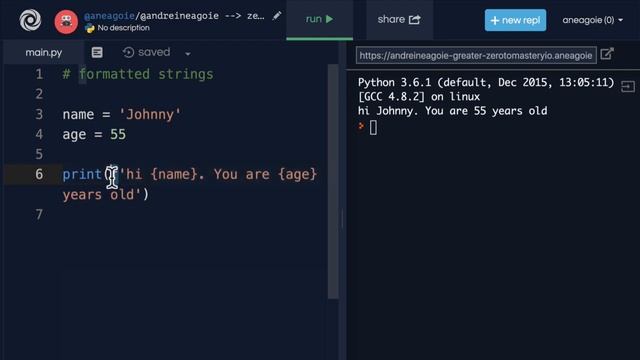Image resolution: width=640 pixels, height=360 pixels.
Task: Edit repl title with pencil icon
Action: [277, 16]
